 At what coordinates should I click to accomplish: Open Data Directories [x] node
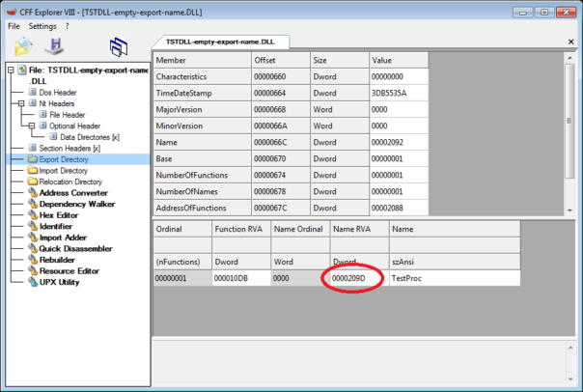[90, 137]
